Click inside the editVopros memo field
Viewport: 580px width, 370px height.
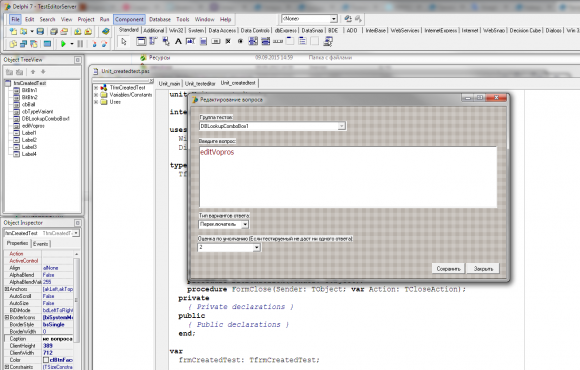(x=348, y=177)
